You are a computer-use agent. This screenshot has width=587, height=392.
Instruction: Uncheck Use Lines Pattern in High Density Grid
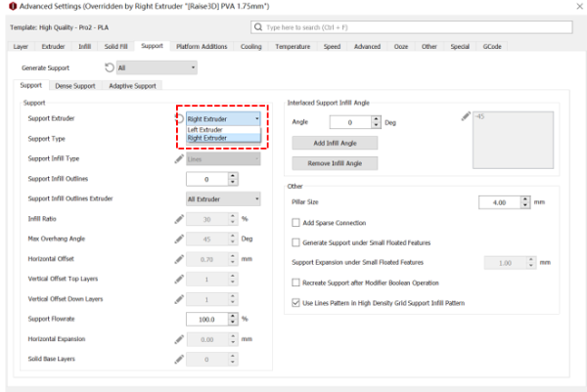pyautogui.click(x=297, y=303)
